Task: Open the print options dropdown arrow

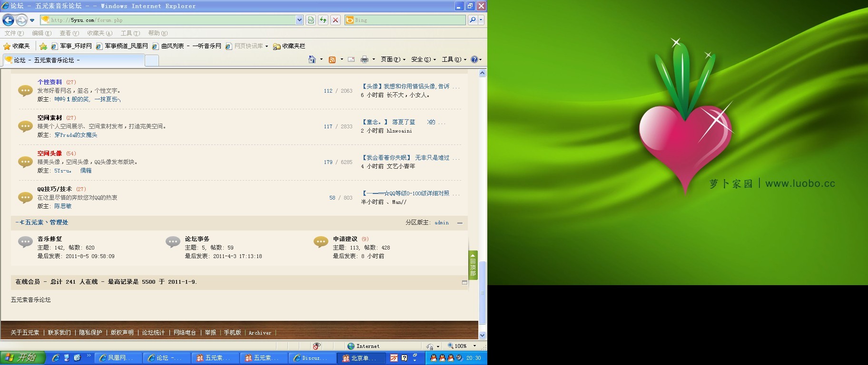Action: click(374, 59)
